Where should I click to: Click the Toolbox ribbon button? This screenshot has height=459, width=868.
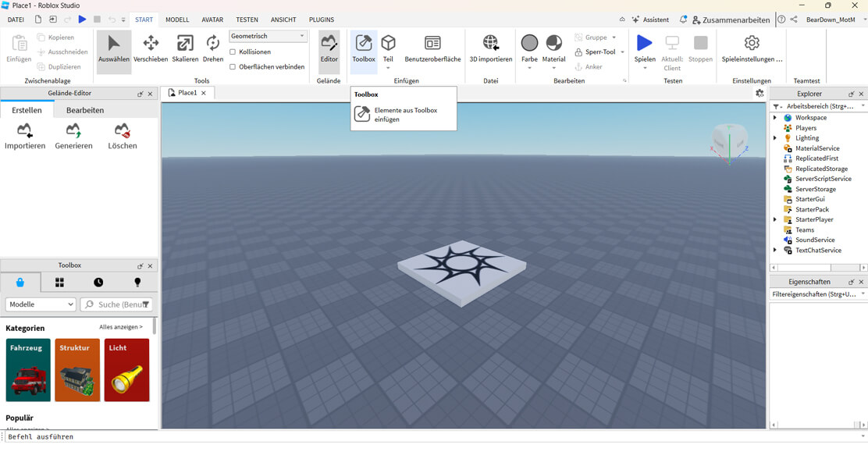coord(364,50)
